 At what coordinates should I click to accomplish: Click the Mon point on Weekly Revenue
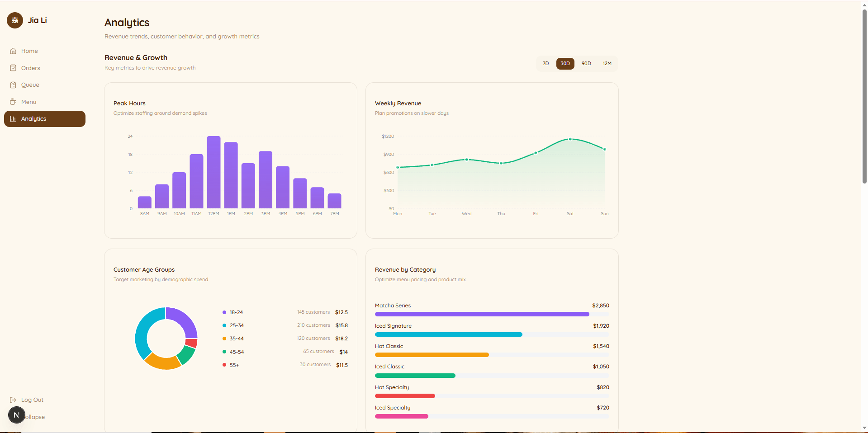(x=398, y=167)
